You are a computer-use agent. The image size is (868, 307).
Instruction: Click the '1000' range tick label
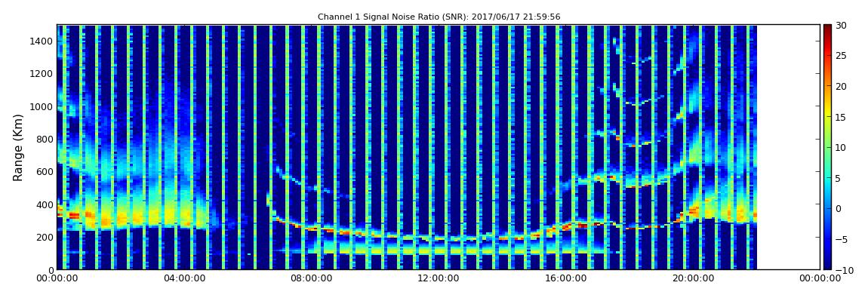pyautogui.click(x=42, y=106)
